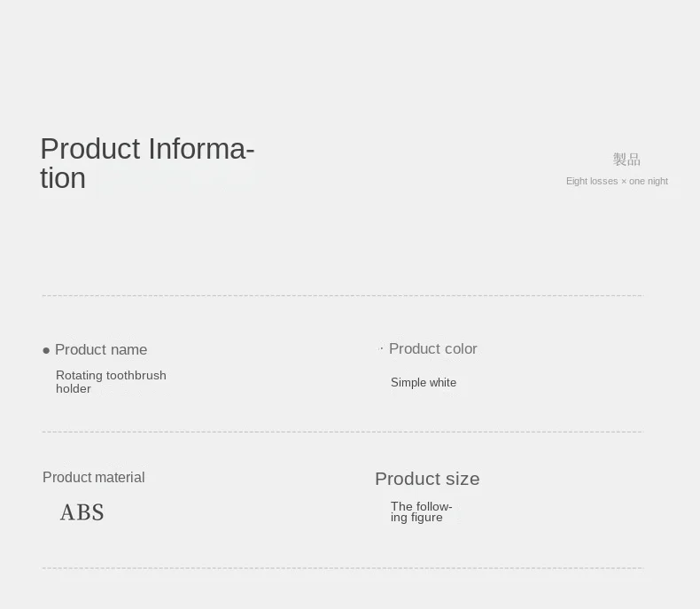Click the word tion in the heading
This screenshot has height=609, width=700.
(63, 178)
